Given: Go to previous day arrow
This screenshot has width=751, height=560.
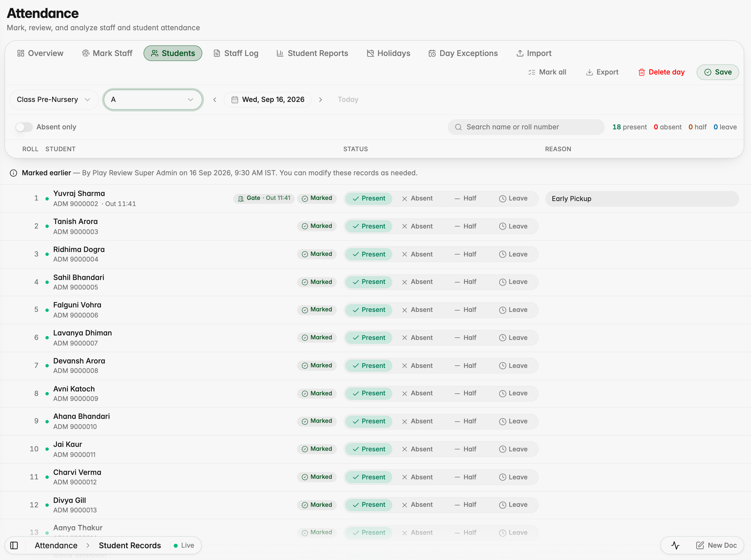Looking at the screenshot, I should click(215, 100).
